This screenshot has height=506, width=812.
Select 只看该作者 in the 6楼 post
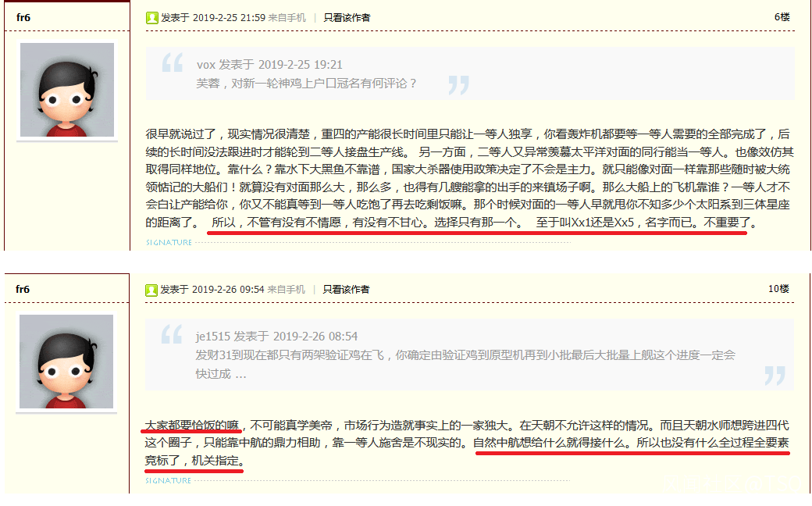(347, 18)
